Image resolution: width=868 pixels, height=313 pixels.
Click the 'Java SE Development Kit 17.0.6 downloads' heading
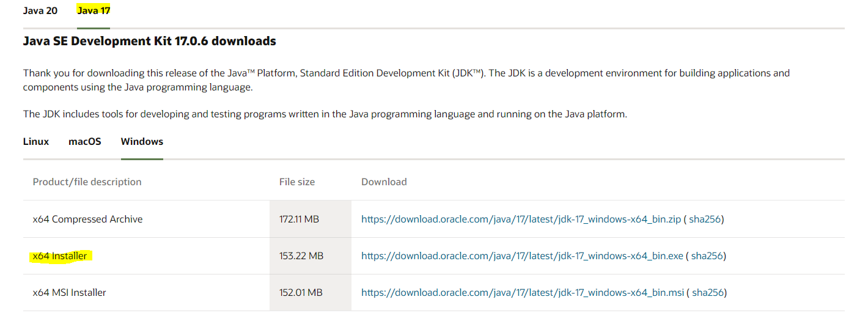tap(150, 41)
